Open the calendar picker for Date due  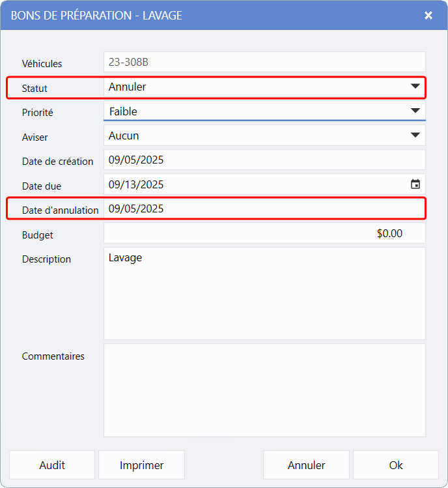pyautogui.click(x=415, y=184)
